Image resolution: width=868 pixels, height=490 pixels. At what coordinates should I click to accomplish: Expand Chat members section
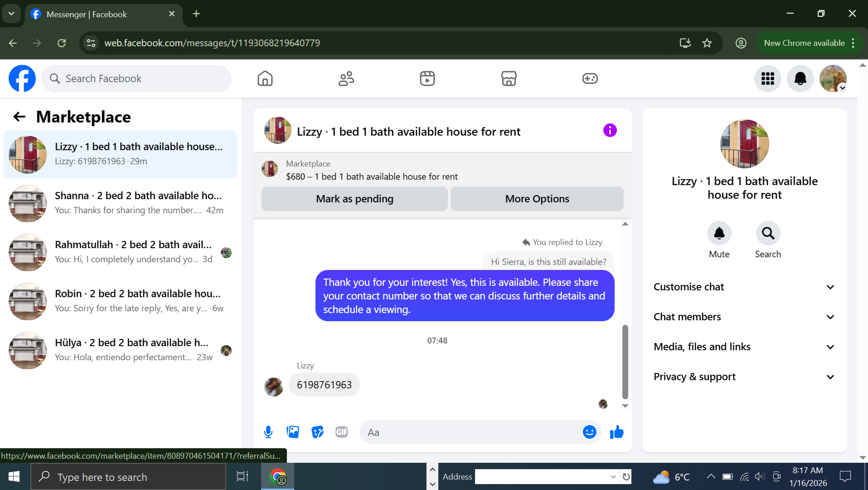pyautogui.click(x=745, y=317)
